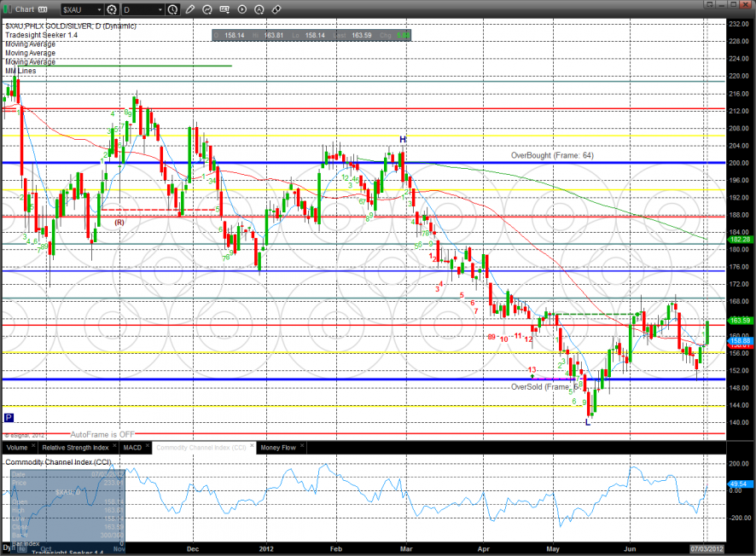
Task: Click the green 163.59 price label
Action: tap(739, 320)
